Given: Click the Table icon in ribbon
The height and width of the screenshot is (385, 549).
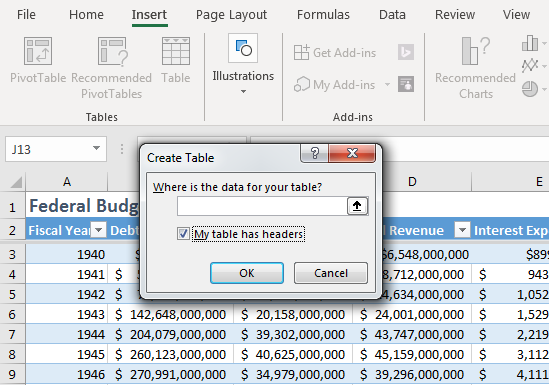Looking at the screenshot, I should [x=176, y=51].
